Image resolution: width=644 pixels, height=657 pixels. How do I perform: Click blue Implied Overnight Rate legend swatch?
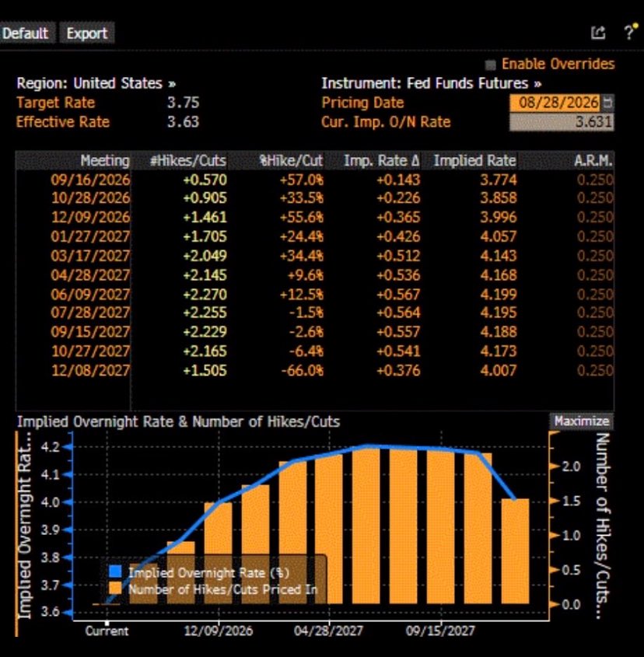point(115,571)
